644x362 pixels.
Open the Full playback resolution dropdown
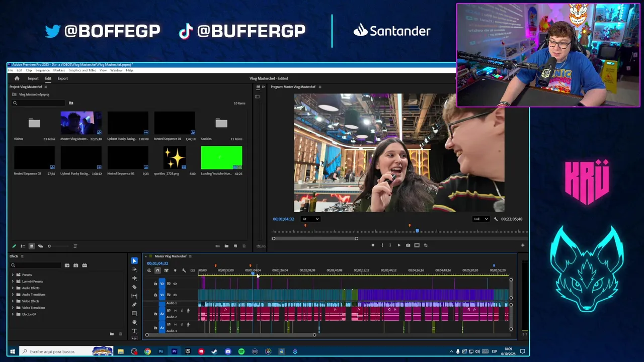[x=480, y=219]
